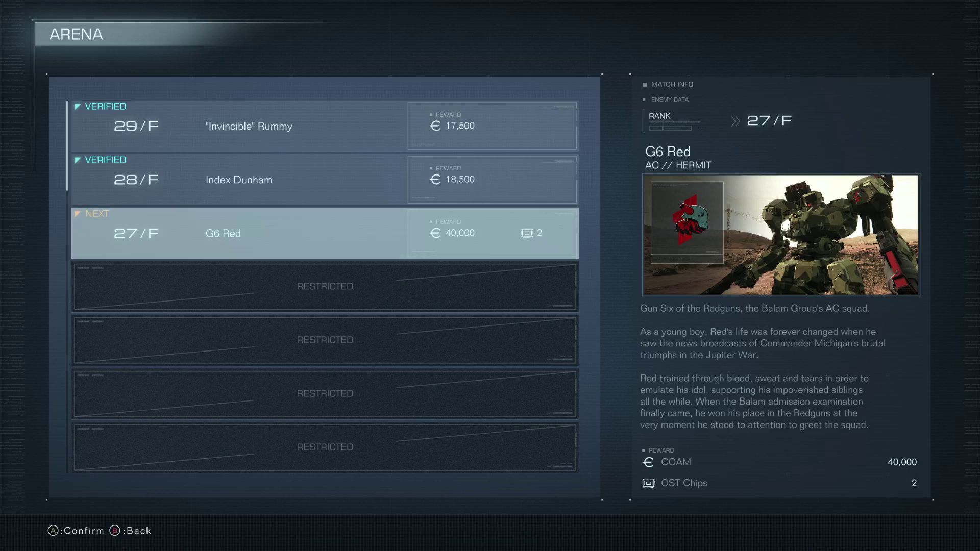Click the MATCH INFO header
This screenshot has height=551, width=980.
pos(668,84)
